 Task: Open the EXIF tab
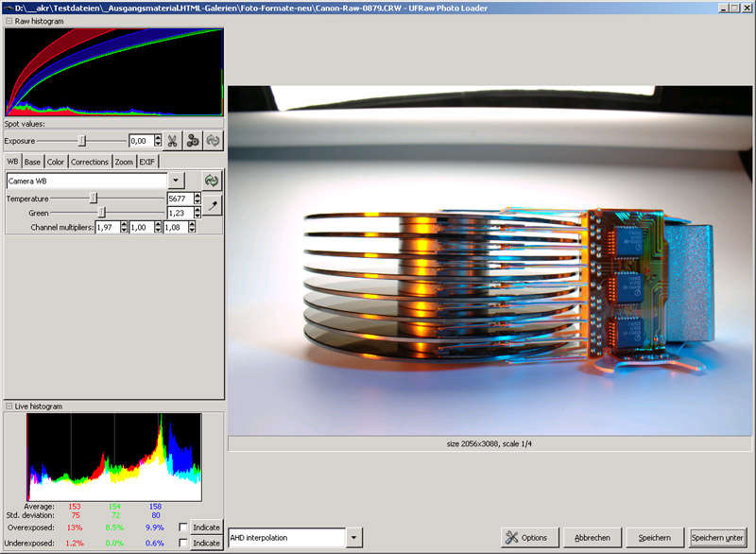click(x=146, y=162)
